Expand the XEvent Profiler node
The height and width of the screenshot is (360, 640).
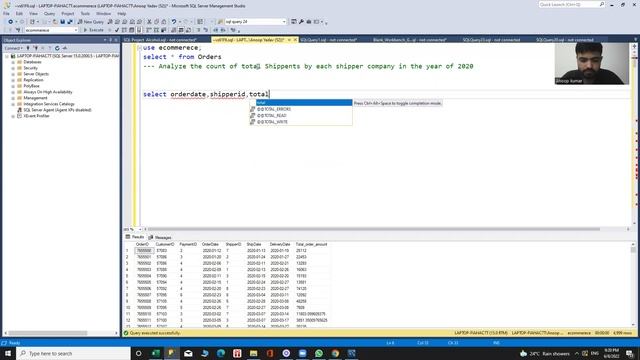13,116
